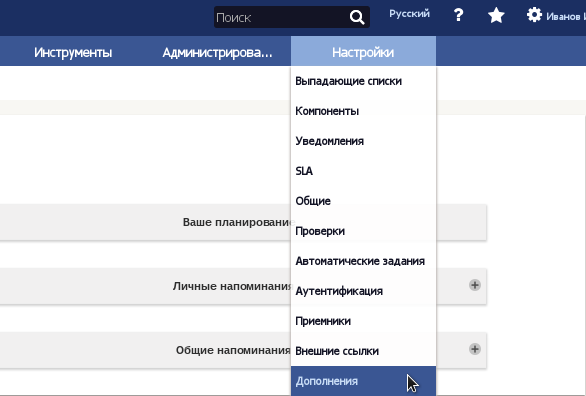Screen dimensions: 586x396
Task: Open favorites via the star icon
Action: [496, 15]
